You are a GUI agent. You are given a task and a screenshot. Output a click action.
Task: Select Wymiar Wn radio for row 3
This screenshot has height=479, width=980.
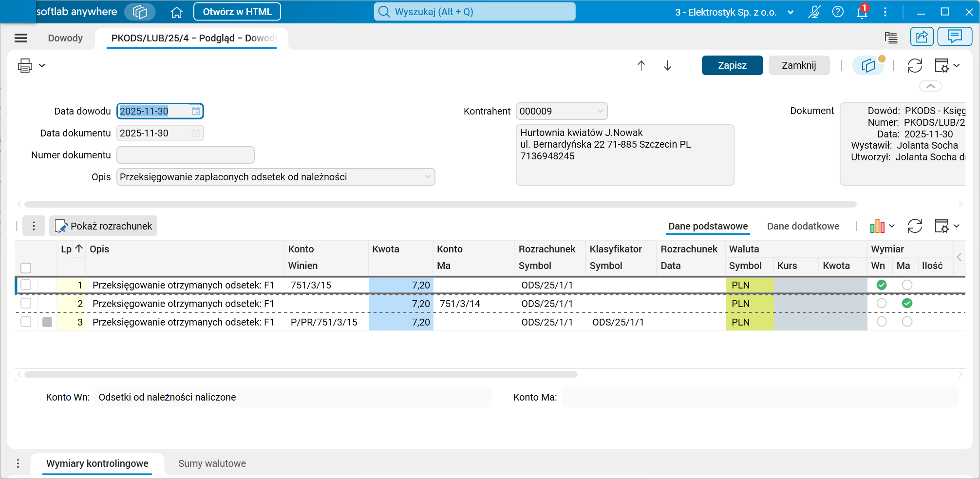pyautogui.click(x=882, y=322)
